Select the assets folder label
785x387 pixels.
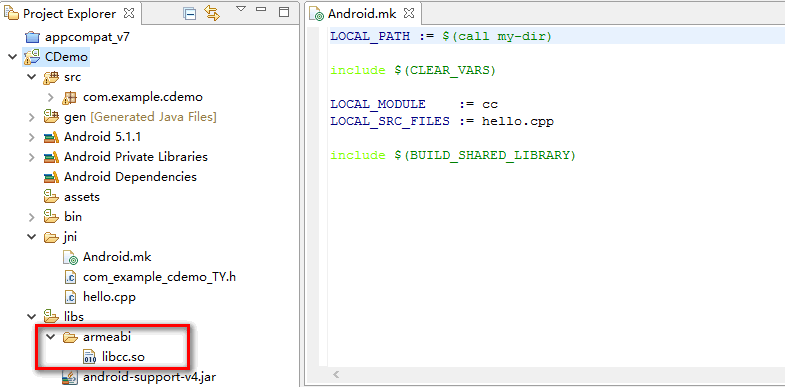point(82,197)
